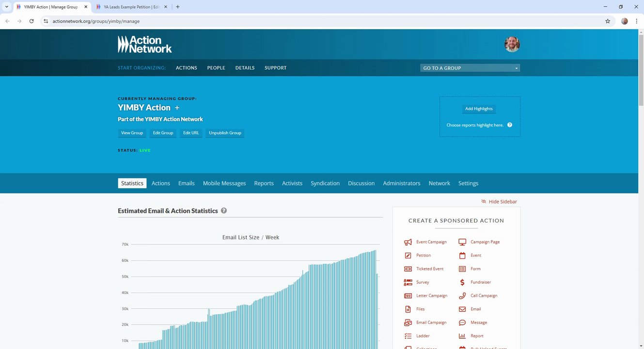
Task: Click the tallest bar in Email List chart
Action: click(x=375, y=300)
